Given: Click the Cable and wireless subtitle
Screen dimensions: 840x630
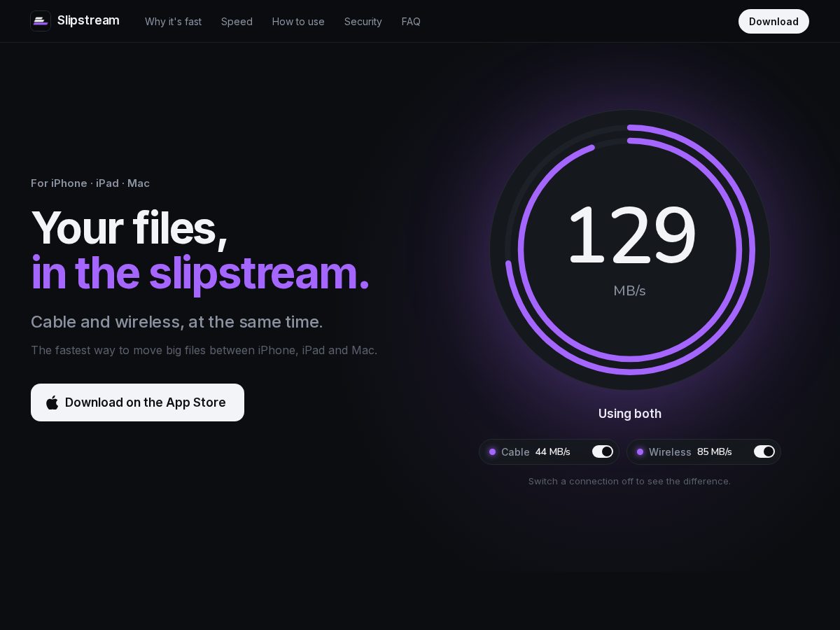Looking at the screenshot, I should pos(177,322).
